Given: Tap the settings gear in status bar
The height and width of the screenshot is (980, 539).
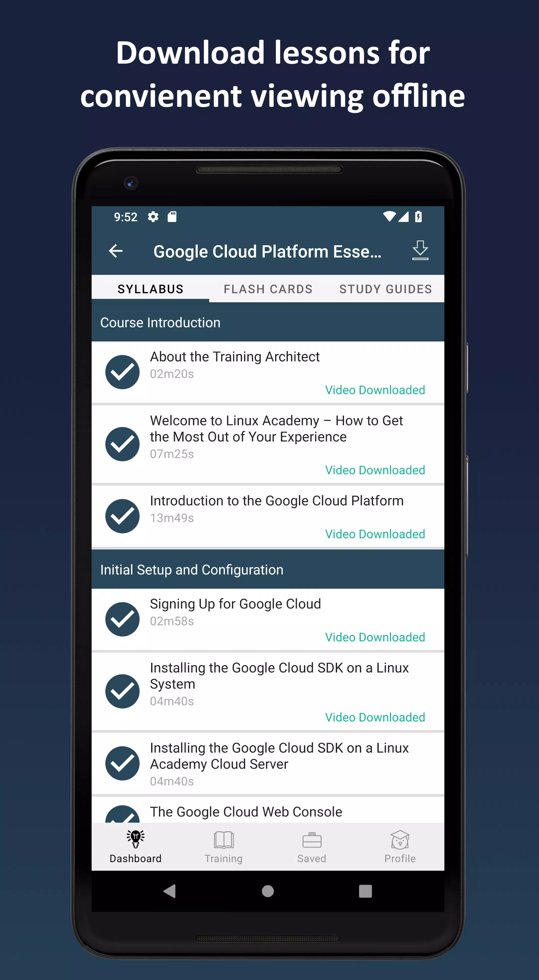Looking at the screenshot, I should [x=153, y=217].
